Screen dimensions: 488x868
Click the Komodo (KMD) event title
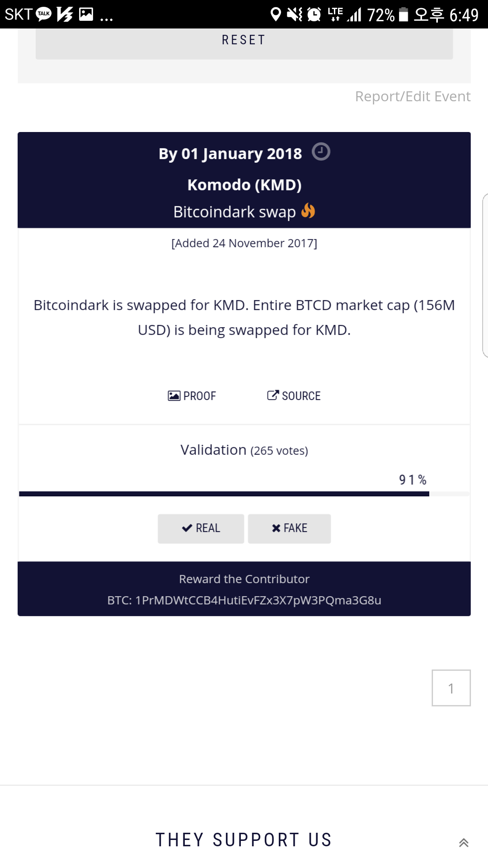(244, 185)
